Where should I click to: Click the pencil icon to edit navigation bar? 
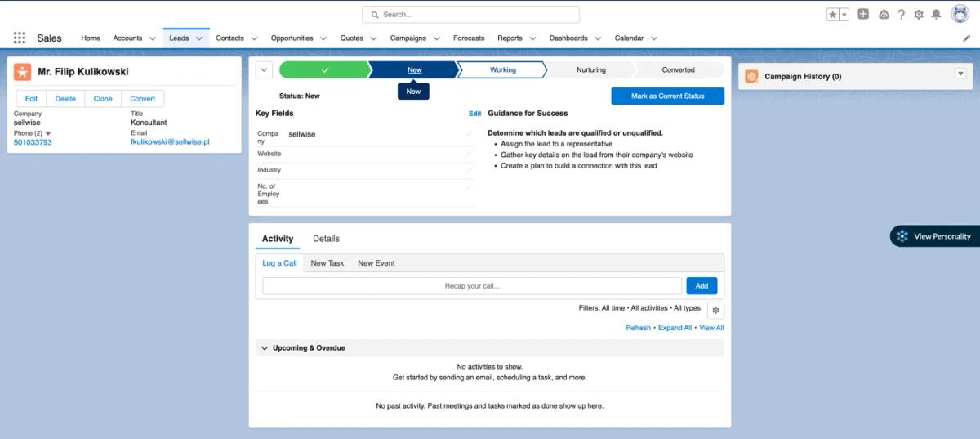pos(967,38)
